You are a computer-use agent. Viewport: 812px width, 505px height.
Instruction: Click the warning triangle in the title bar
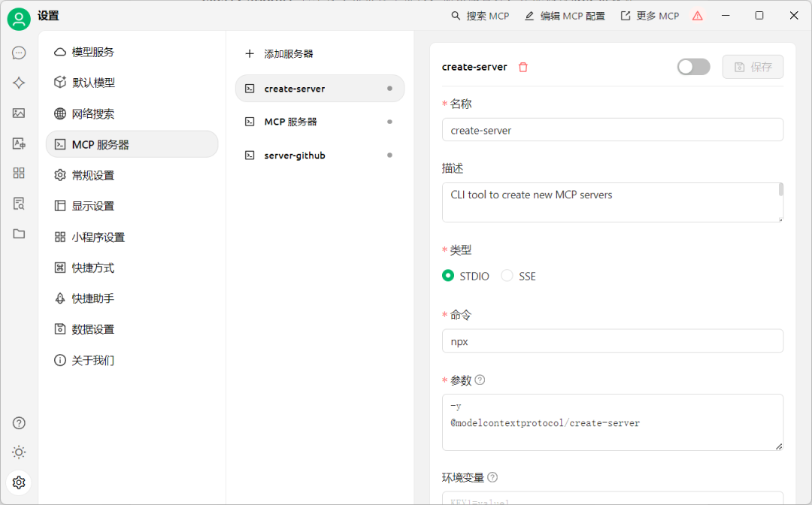(697, 15)
